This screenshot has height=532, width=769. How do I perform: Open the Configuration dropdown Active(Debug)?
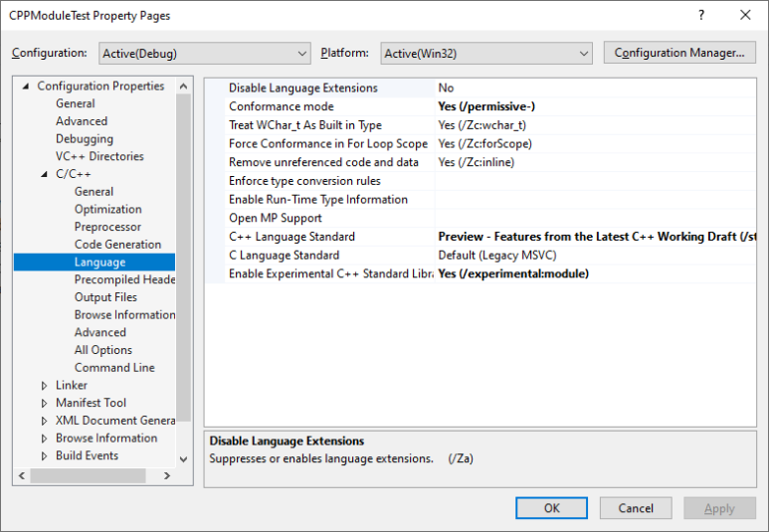pos(205,54)
